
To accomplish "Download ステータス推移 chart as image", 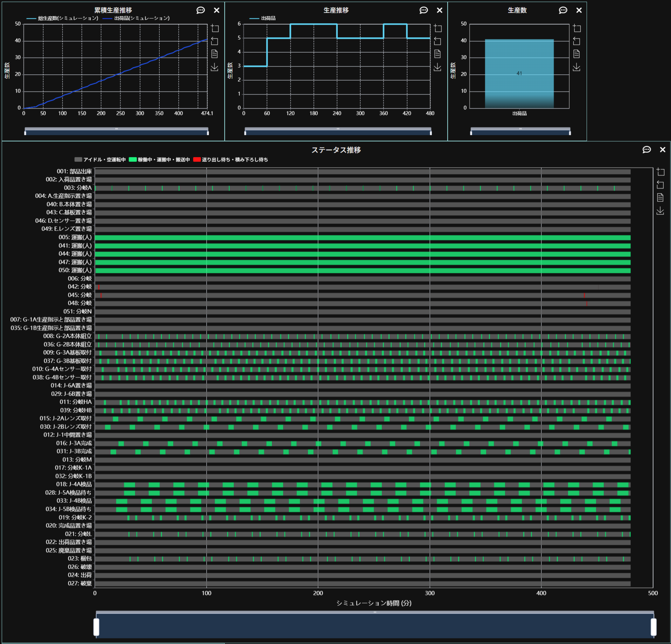I will pyautogui.click(x=660, y=211).
